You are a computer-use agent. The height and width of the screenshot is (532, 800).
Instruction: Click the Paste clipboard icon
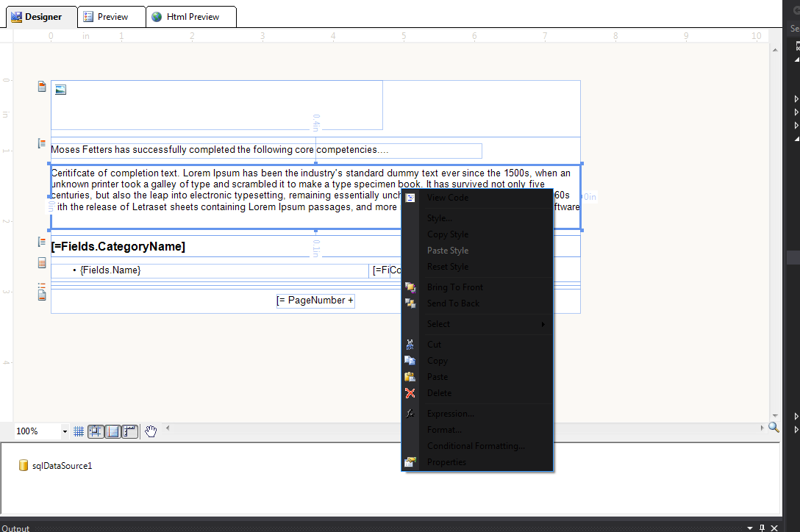(x=410, y=377)
